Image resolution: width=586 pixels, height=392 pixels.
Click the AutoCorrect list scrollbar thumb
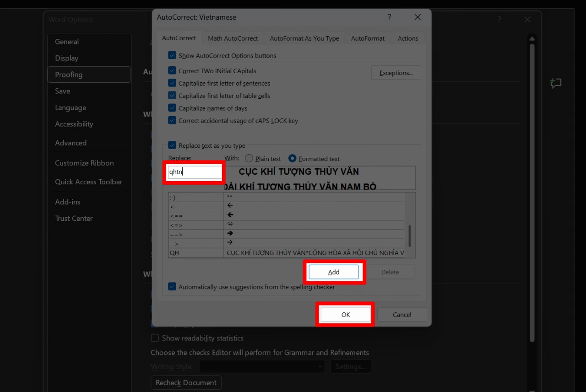tap(409, 236)
